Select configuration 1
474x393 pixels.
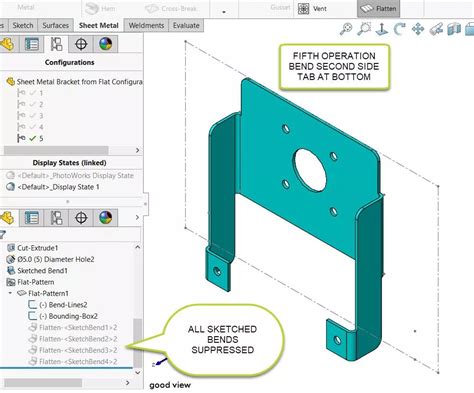30,93
